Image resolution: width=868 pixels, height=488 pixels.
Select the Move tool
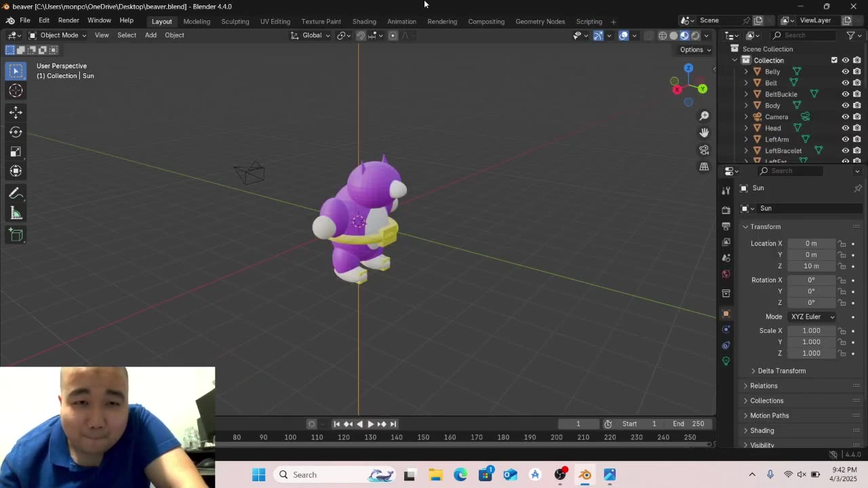pos(16,113)
